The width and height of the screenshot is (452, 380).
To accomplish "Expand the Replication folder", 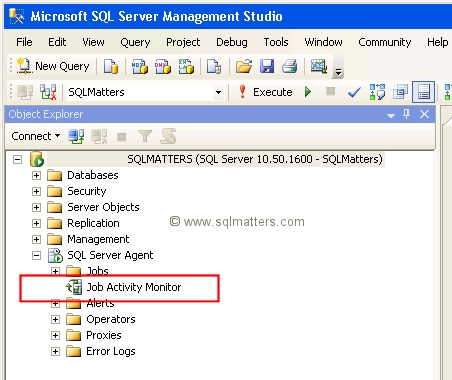I will [36, 223].
